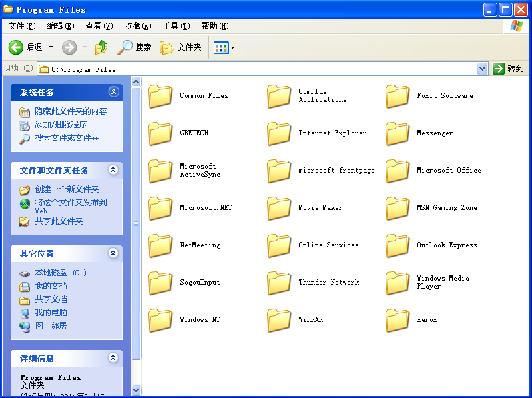
Task: Open the WinRAR folder
Action: tap(280, 320)
